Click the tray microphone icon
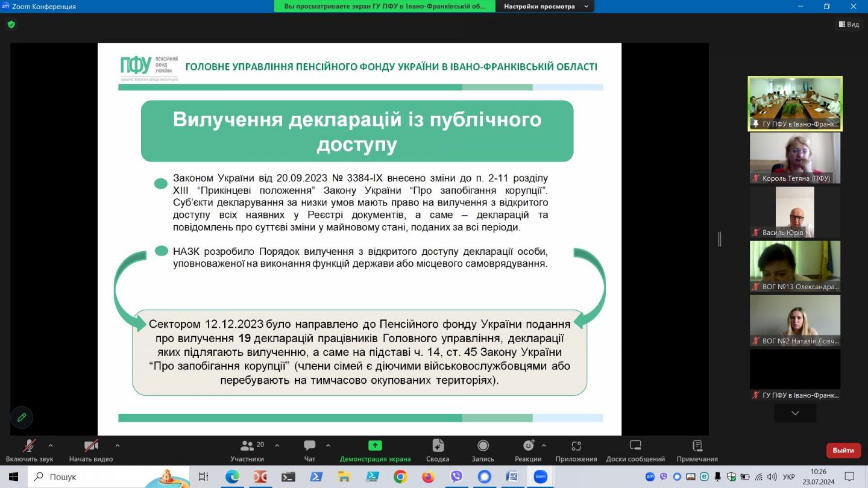The width and height of the screenshot is (868, 488). [717, 477]
